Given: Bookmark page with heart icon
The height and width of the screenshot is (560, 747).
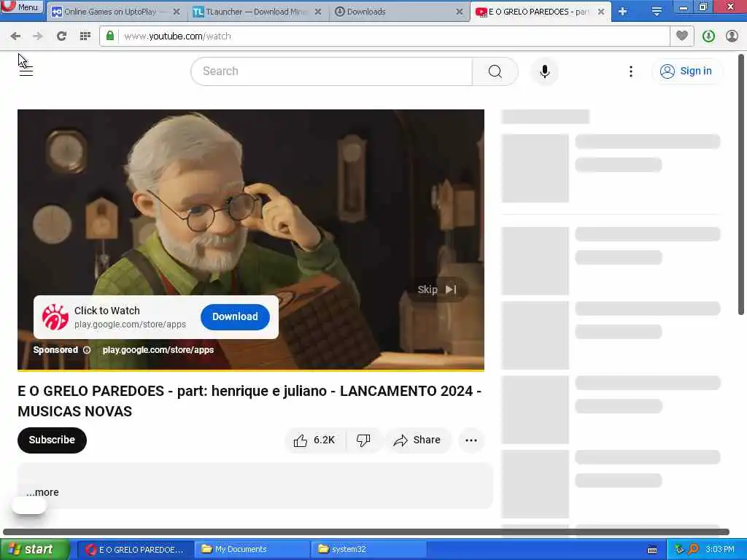Looking at the screenshot, I should point(682,36).
